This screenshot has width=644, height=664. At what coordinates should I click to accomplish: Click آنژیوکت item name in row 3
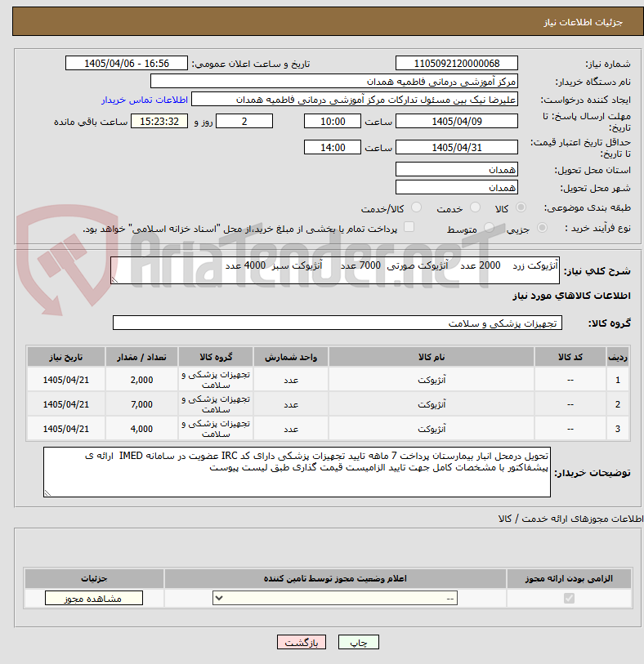coord(432,429)
